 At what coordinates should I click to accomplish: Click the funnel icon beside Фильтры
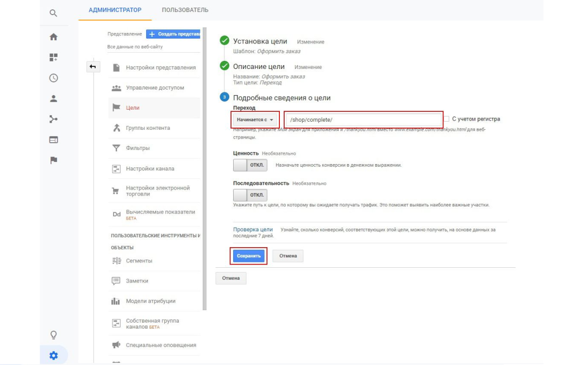pyautogui.click(x=116, y=148)
